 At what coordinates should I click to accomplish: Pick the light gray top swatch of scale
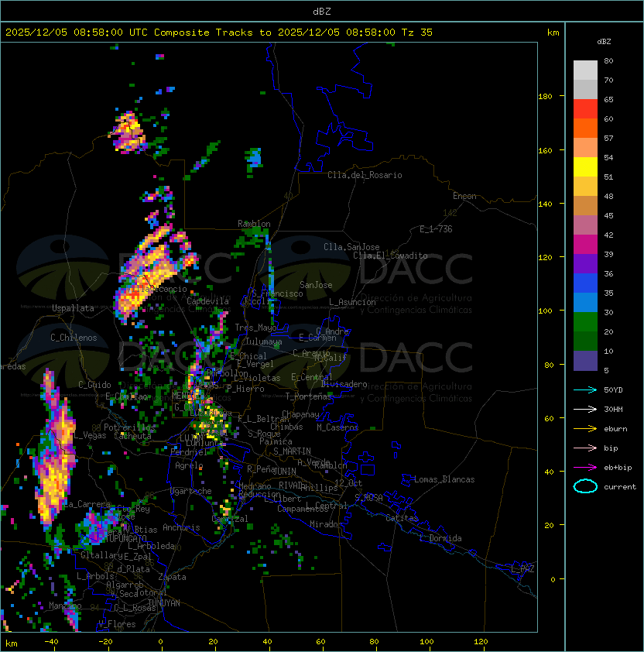click(x=585, y=70)
